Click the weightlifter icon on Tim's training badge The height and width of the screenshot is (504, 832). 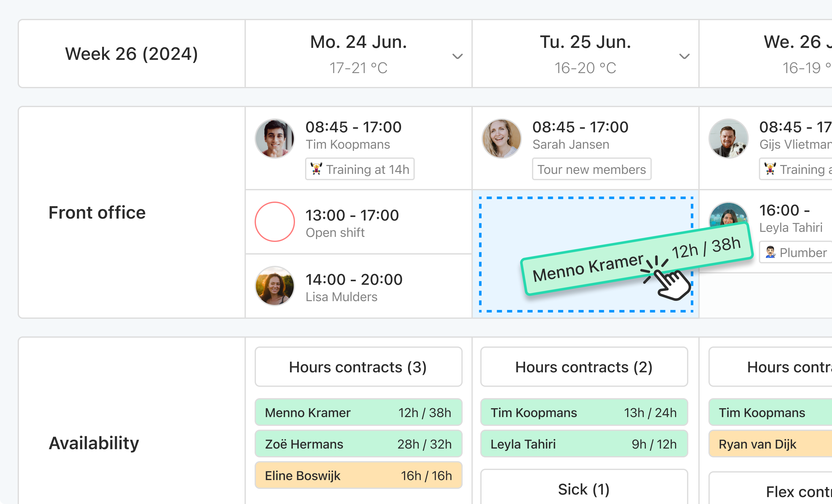pyautogui.click(x=316, y=169)
